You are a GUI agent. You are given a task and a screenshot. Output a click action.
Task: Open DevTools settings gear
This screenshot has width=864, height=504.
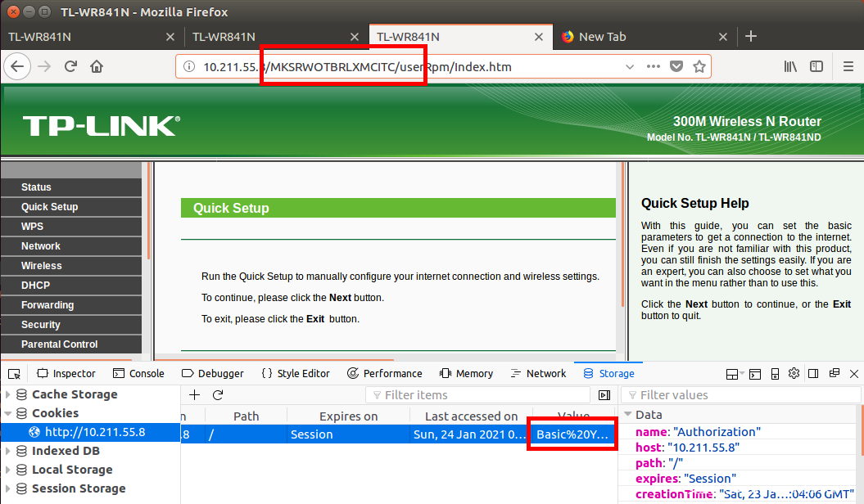point(794,374)
